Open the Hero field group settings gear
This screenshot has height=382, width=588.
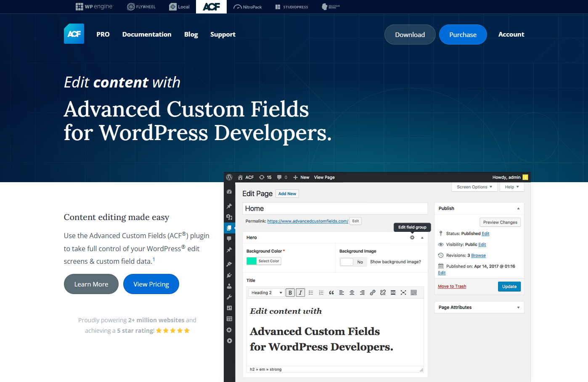pyautogui.click(x=412, y=237)
